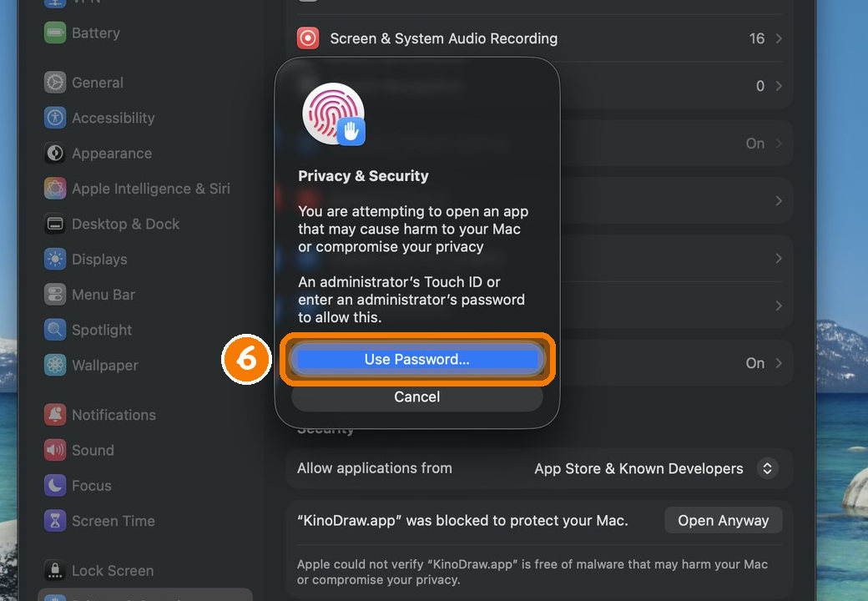Image resolution: width=868 pixels, height=601 pixels.
Task: Open Lock Screen label in sidebar
Action: pyautogui.click(x=113, y=570)
